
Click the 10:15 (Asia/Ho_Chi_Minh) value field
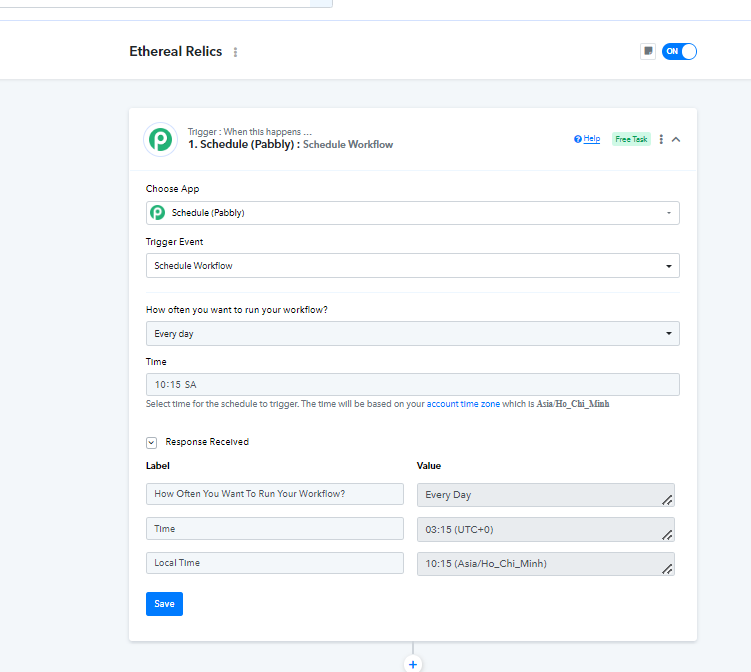[546, 564]
